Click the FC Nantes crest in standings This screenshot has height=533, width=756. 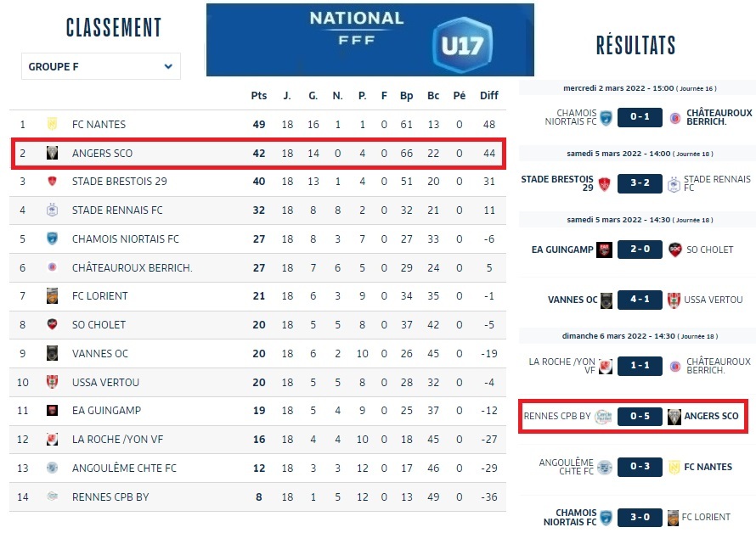pos(52,124)
